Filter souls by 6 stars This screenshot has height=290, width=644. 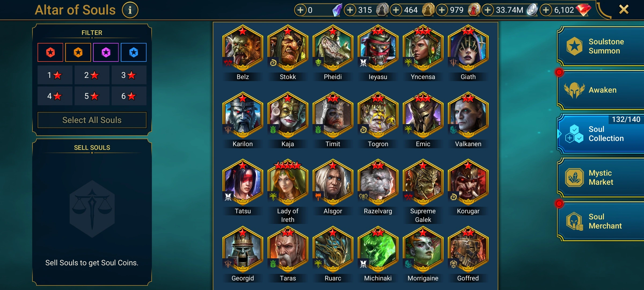(129, 96)
